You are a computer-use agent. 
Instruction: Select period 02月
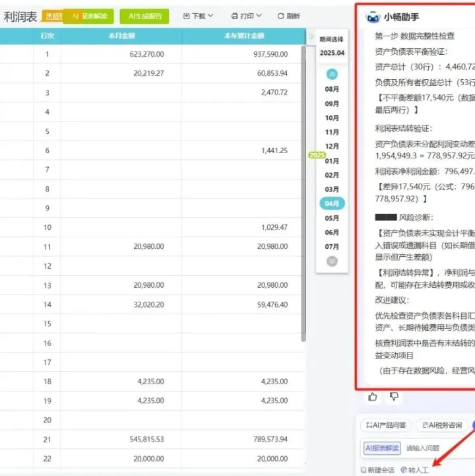pos(332,175)
